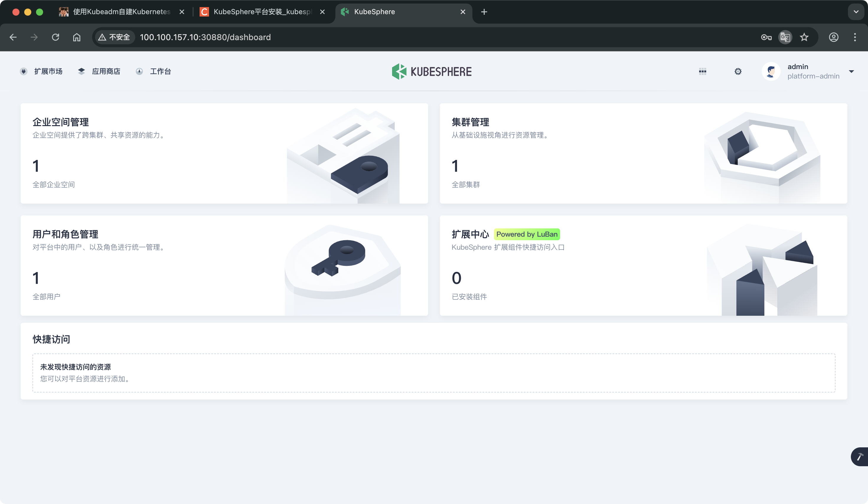The height and width of the screenshot is (504, 868).
Task: Switch to the KubeSphere平台安装 tab
Action: click(x=262, y=12)
